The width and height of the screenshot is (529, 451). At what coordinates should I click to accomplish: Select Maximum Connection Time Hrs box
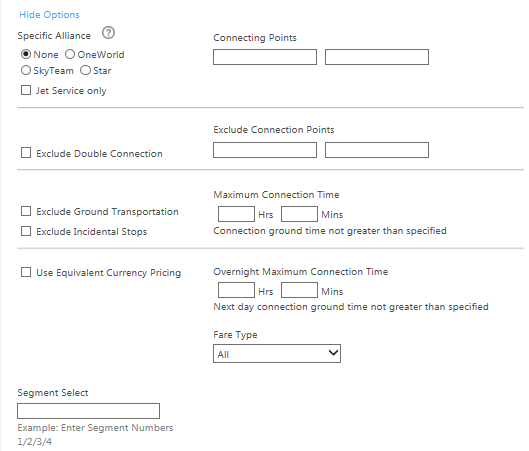236,214
